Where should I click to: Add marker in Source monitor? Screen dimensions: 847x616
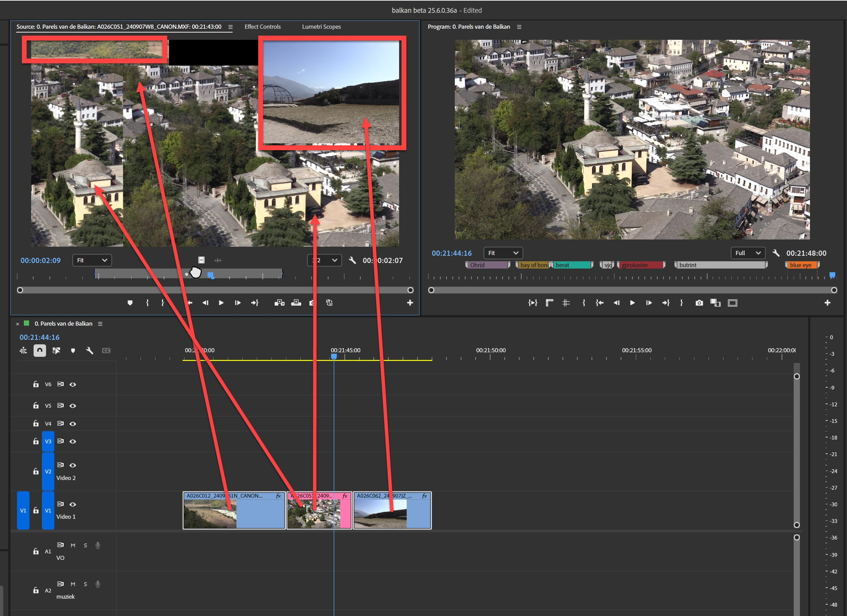pyautogui.click(x=130, y=303)
